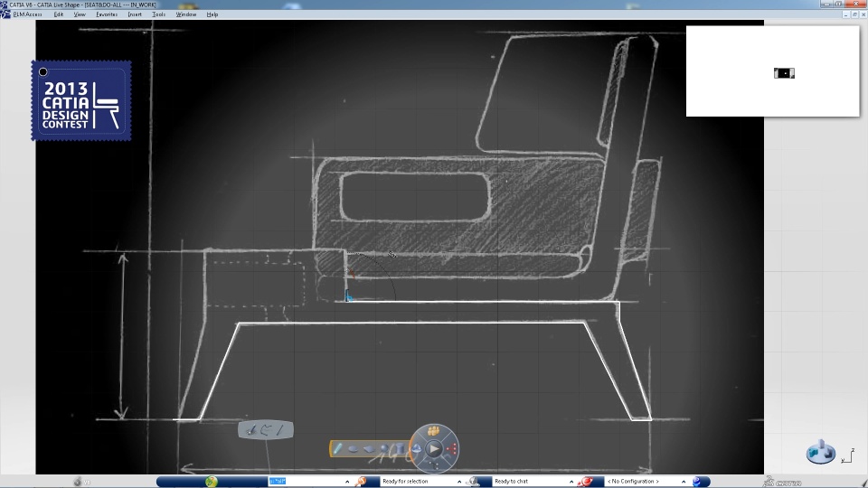
Task: Expand the search field dropdown arrow
Action: [x=347, y=482]
